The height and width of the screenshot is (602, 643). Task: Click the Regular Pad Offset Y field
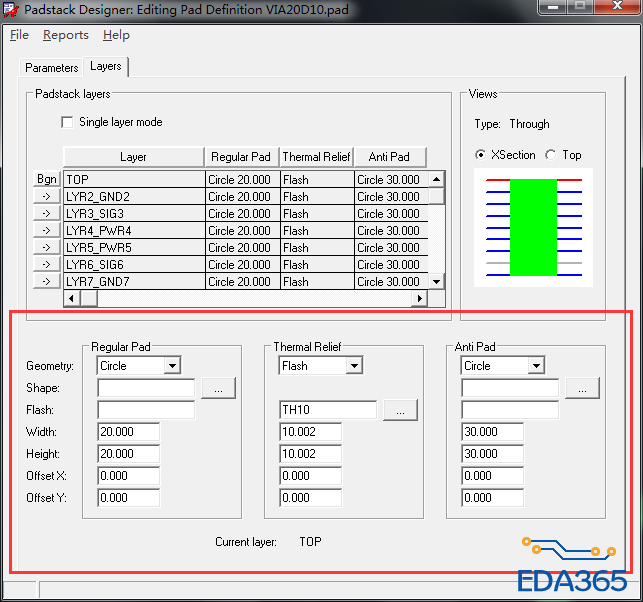pyautogui.click(x=129, y=498)
